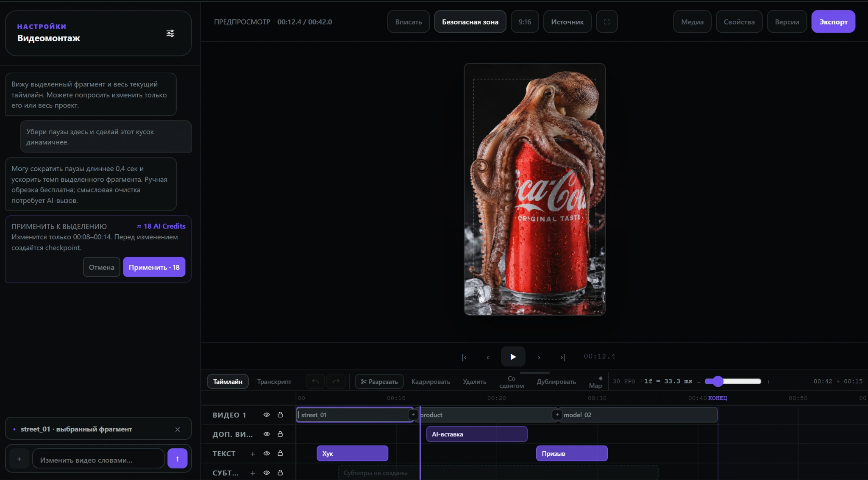Viewport: 868px width, 480px height.
Task: Click the 00:12.4 / 00:42.0 preview timecode
Action: [x=305, y=22]
